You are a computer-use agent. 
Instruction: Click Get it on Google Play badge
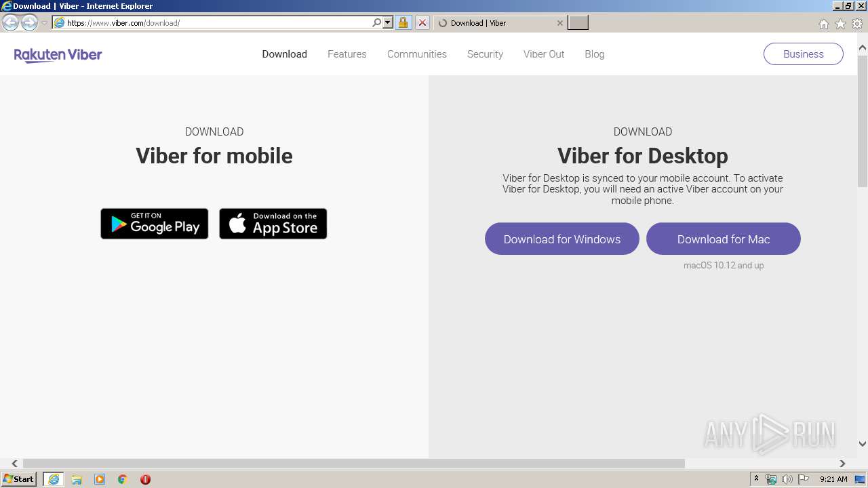155,224
